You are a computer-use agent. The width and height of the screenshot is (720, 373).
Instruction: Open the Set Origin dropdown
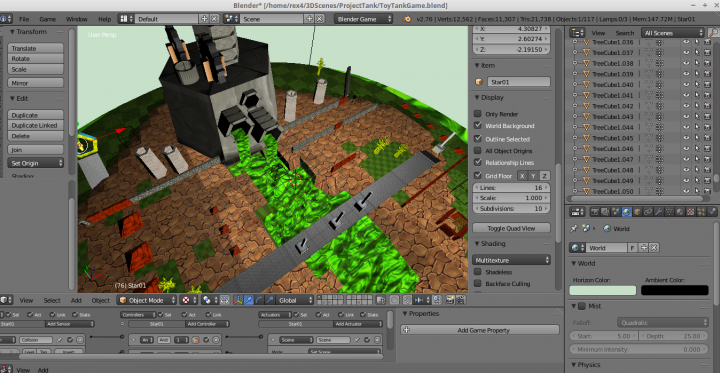tap(35, 163)
